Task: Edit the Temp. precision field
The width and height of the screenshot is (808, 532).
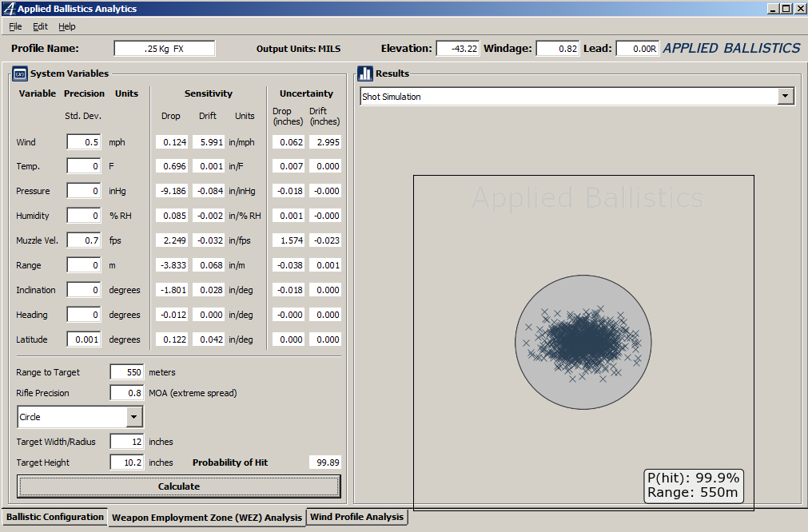Action: click(83, 166)
